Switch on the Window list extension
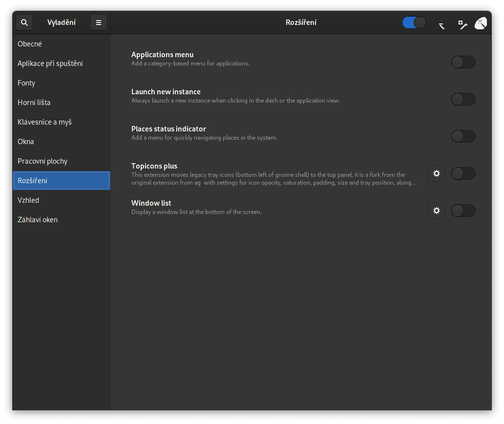The image size is (504, 424). (x=463, y=211)
